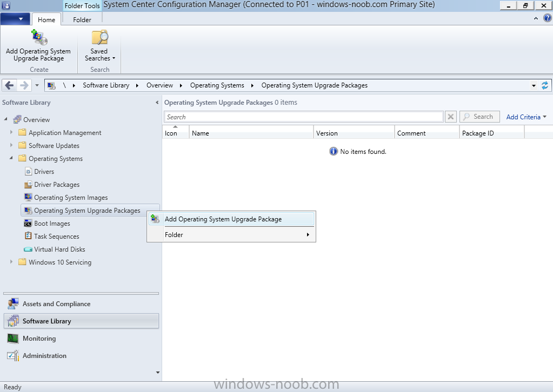Click the Operating System Images node icon
The image size is (553, 392).
pos(28,197)
